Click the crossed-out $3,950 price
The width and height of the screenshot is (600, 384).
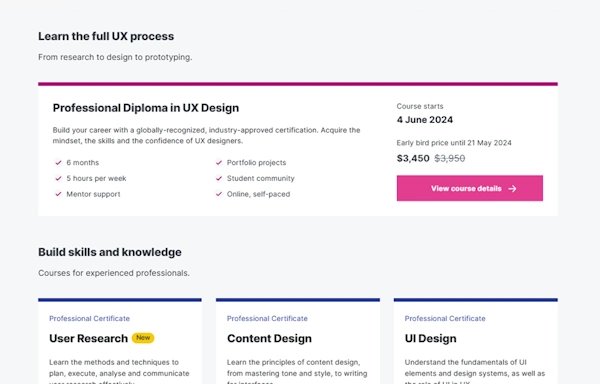pos(450,158)
